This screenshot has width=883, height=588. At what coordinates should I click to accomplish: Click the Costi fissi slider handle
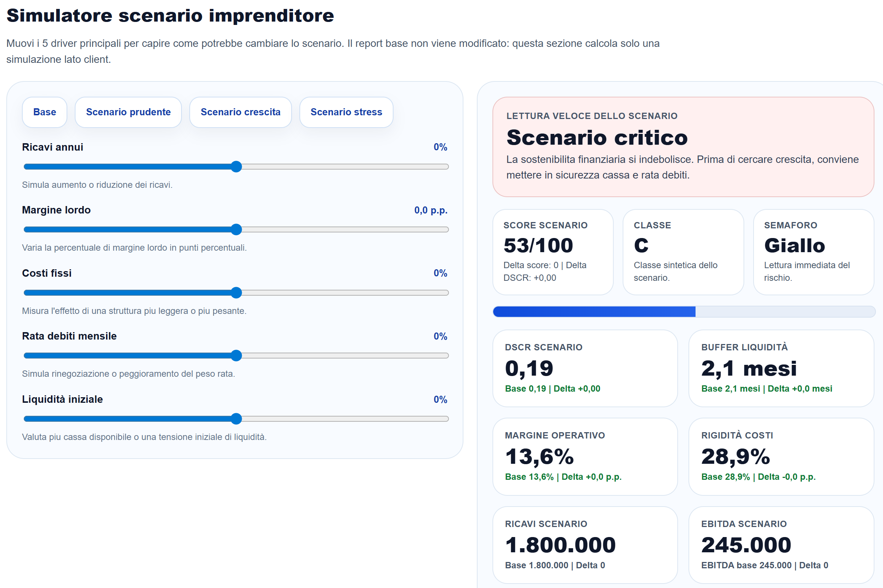[236, 292]
